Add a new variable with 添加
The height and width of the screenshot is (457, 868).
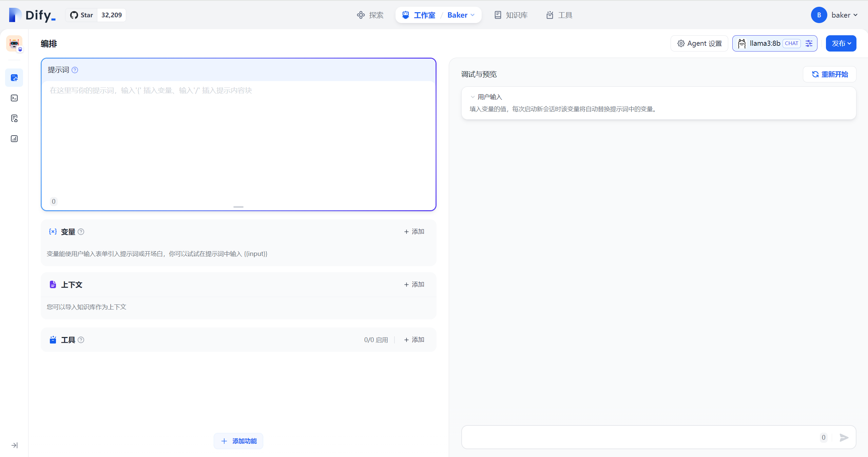(414, 232)
